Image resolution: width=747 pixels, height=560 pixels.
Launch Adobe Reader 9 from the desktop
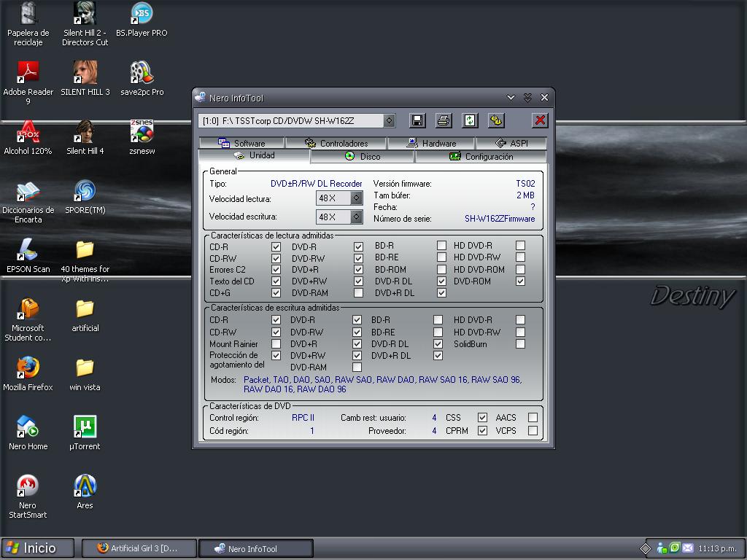tap(28, 83)
